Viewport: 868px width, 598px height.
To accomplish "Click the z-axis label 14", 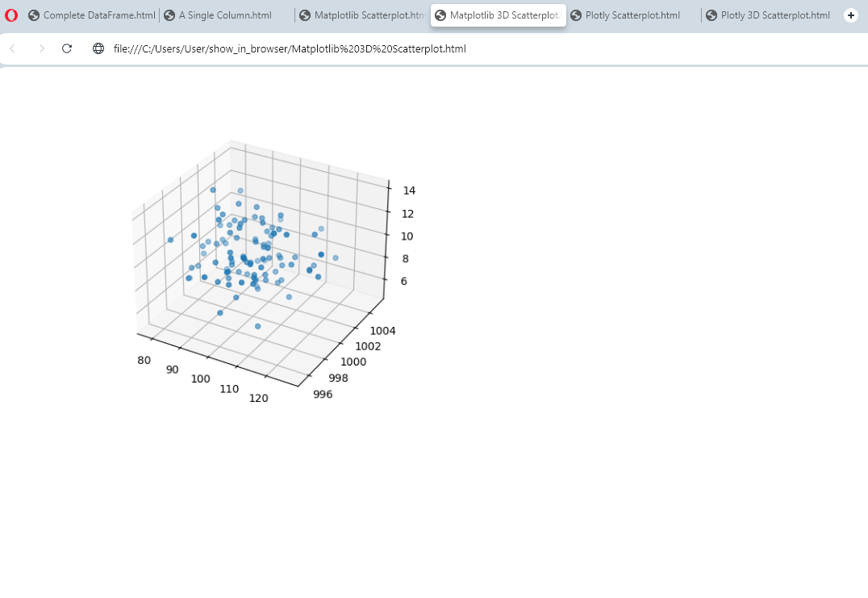I will 409,190.
